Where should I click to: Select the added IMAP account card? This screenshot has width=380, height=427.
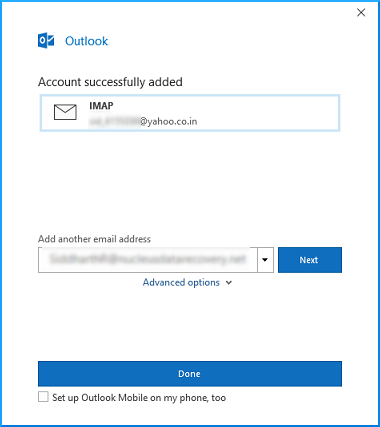(190, 113)
